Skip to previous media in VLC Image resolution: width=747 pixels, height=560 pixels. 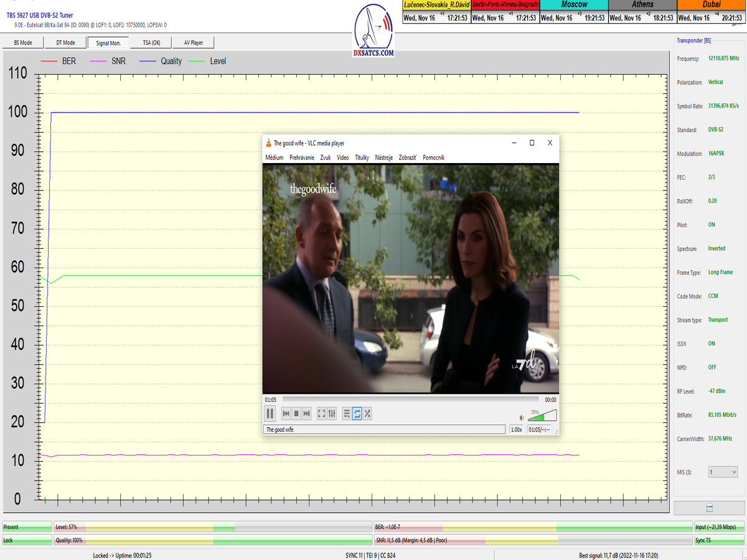click(x=286, y=413)
